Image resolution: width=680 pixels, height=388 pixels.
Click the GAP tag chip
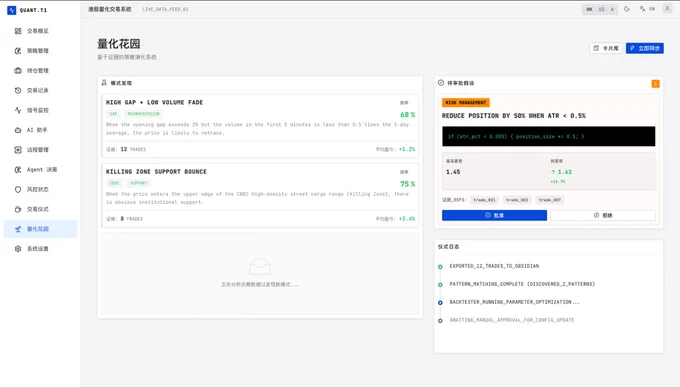click(113, 114)
